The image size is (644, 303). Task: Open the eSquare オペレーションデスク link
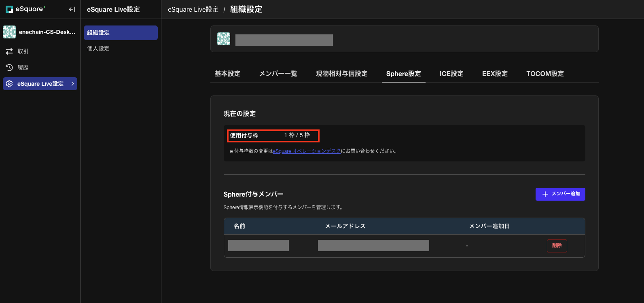(307, 151)
